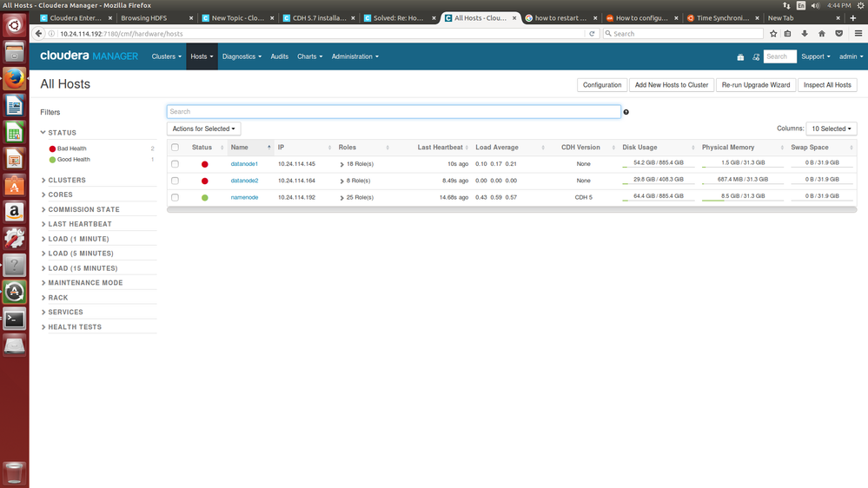Switch to the Browsing HDFS tab
The image size is (868, 488).
156,18
